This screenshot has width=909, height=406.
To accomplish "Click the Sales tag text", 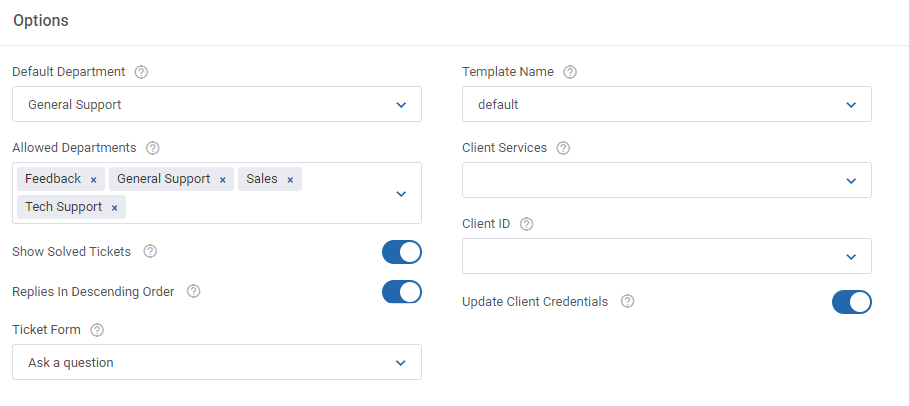I will click(x=261, y=179).
